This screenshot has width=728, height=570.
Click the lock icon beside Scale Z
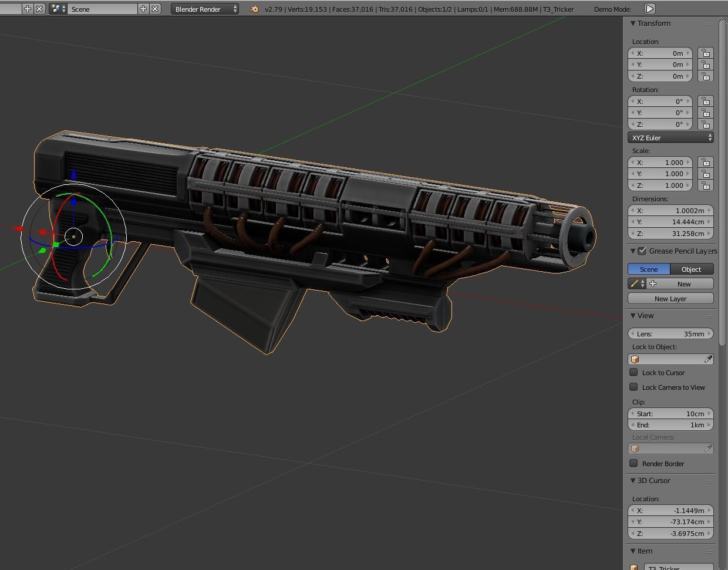pos(705,185)
